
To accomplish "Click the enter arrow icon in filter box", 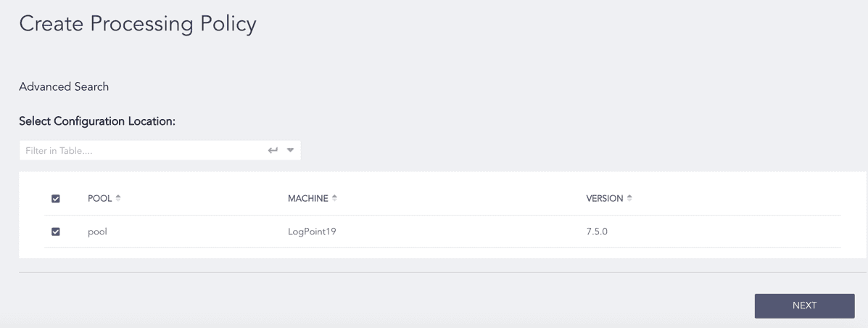I will [x=273, y=150].
